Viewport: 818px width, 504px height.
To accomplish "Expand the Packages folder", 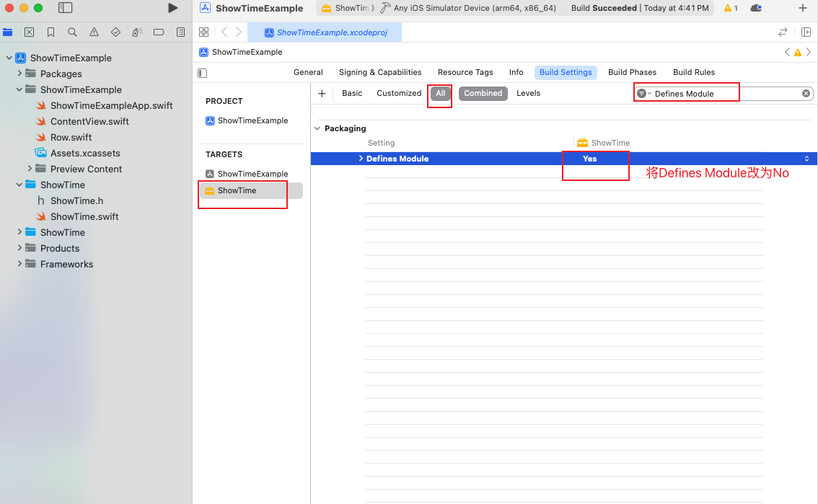I will click(19, 74).
